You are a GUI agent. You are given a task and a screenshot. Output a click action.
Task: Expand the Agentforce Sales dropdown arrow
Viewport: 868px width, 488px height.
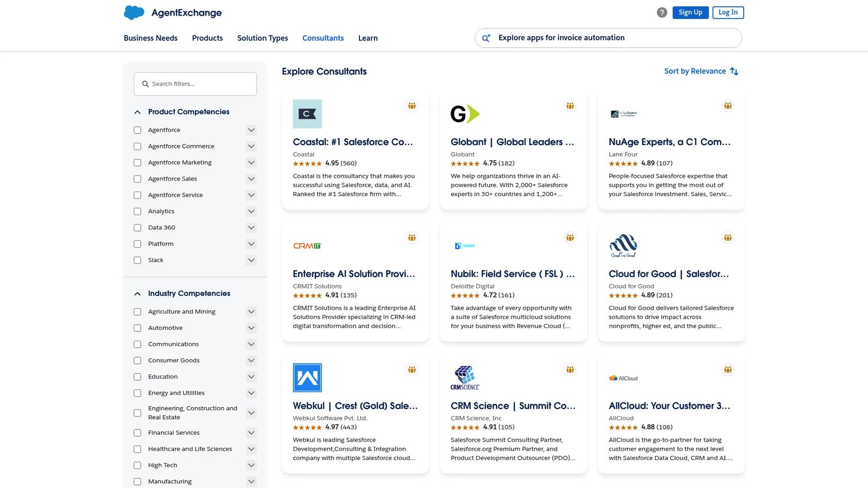coord(251,179)
